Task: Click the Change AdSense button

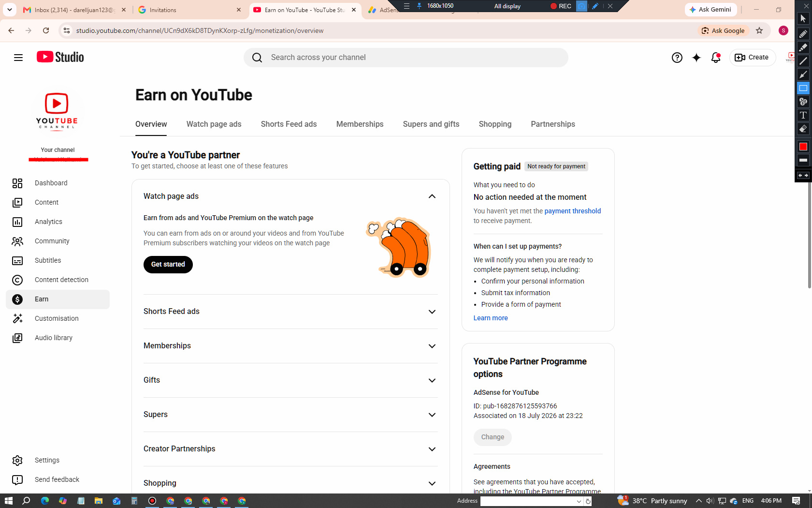Action: tap(493, 437)
